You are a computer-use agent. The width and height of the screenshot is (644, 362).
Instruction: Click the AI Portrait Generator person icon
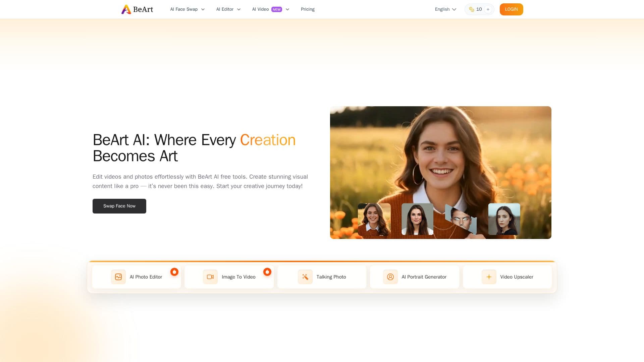coord(390,277)
